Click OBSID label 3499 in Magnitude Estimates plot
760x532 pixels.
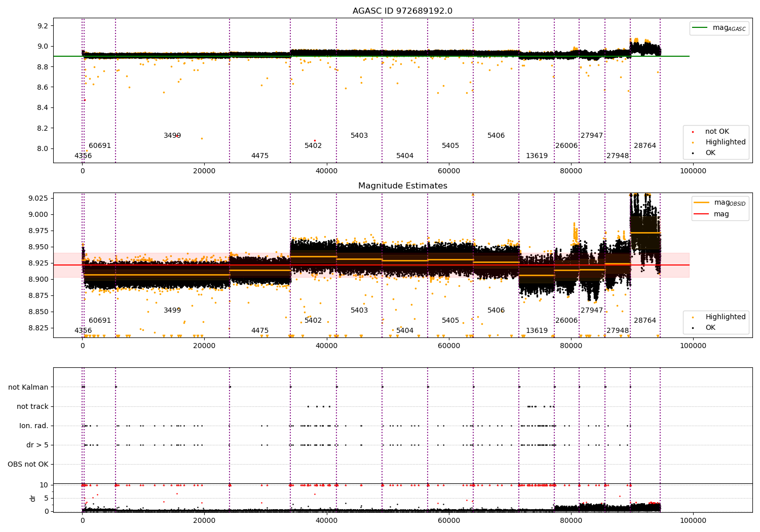(172, 311)
